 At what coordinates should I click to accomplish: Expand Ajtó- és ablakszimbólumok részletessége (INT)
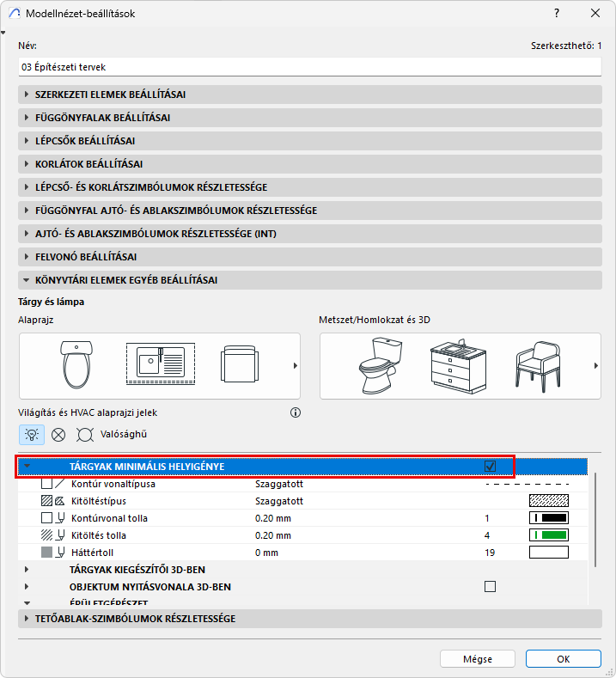click(309, 234)
